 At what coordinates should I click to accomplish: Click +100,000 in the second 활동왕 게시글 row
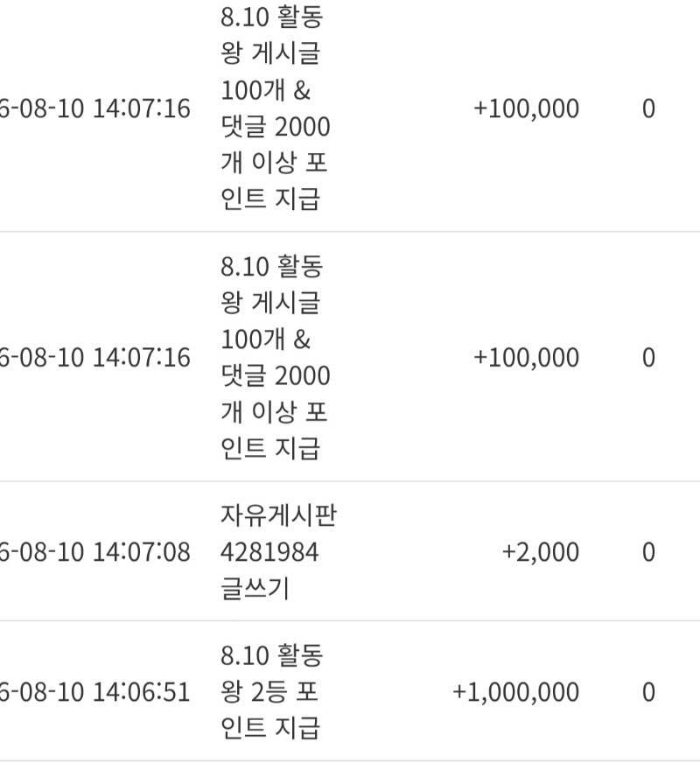coord(527,358)
